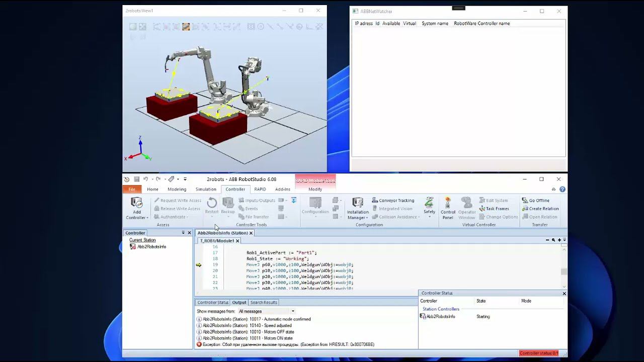Image resolution: width=644 pixels, height=362 pixels.
Task: Click the highlighted view icon in 2robots:View1
Action: coord(186,27)
